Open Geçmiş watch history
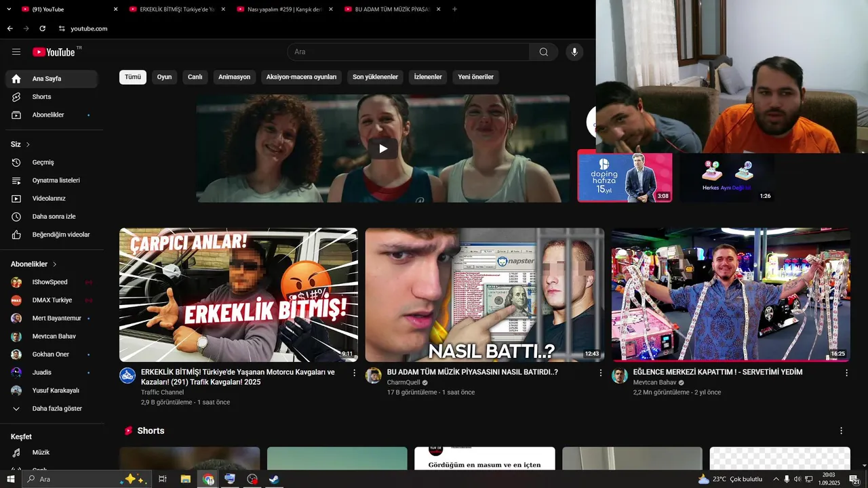The width and height of the screenshot is (868, 488). pyautogui.click(x=52, y=163)
